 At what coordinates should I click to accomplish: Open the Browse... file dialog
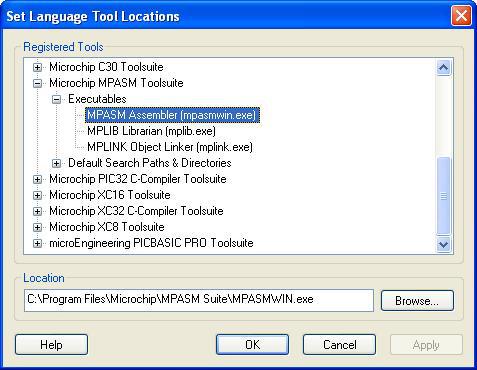click(417, 301)
